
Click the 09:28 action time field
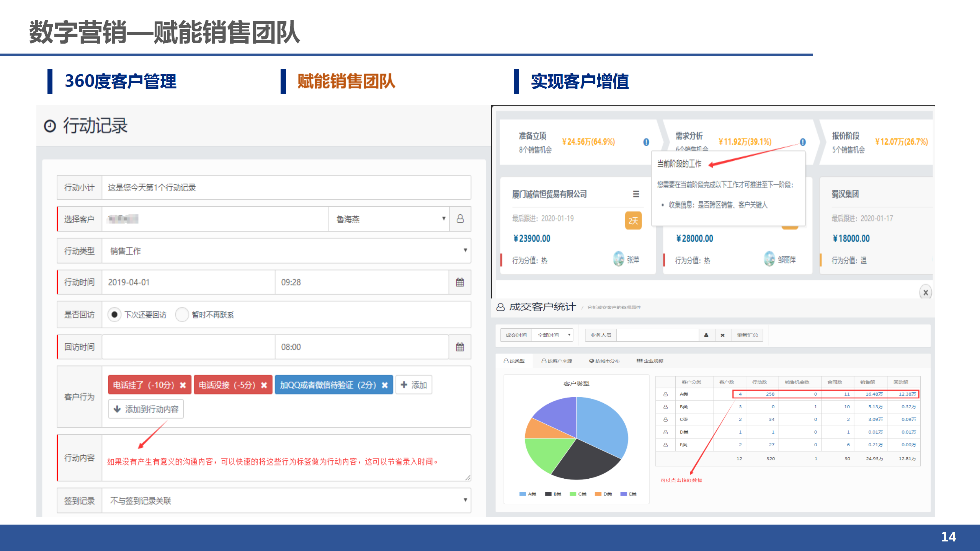(x=362, y=282)
